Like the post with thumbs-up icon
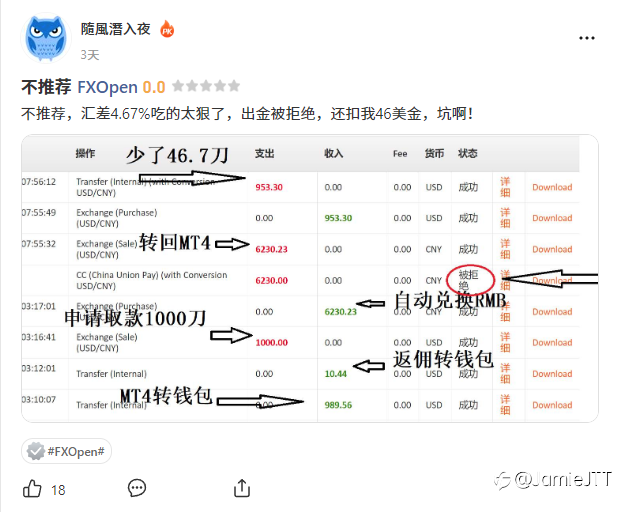The width and height of the screenshot is (619, 512). coord(32,489)
